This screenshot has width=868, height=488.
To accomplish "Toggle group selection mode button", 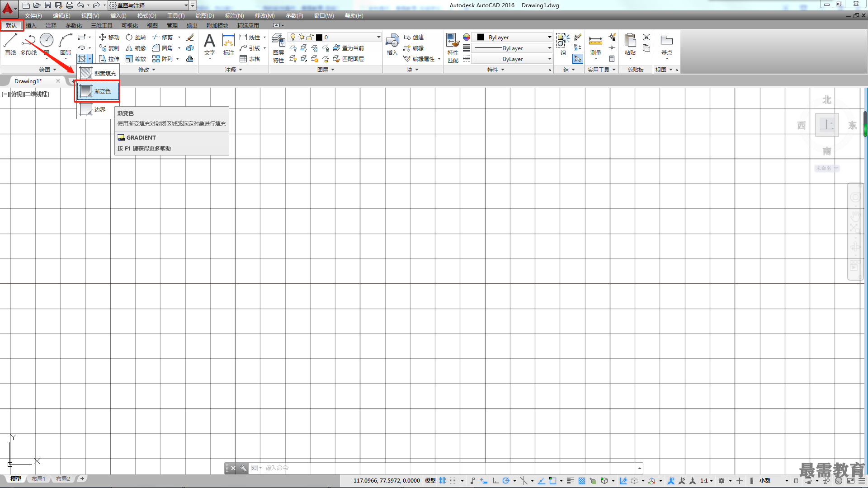I will coord(578,59).
